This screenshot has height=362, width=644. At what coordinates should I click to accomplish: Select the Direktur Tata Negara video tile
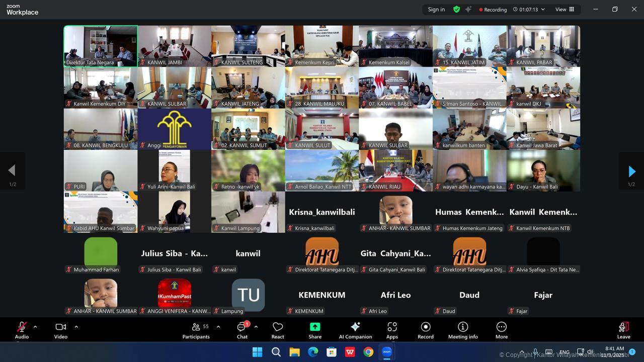pyautogui.click(x=101, y=46)
